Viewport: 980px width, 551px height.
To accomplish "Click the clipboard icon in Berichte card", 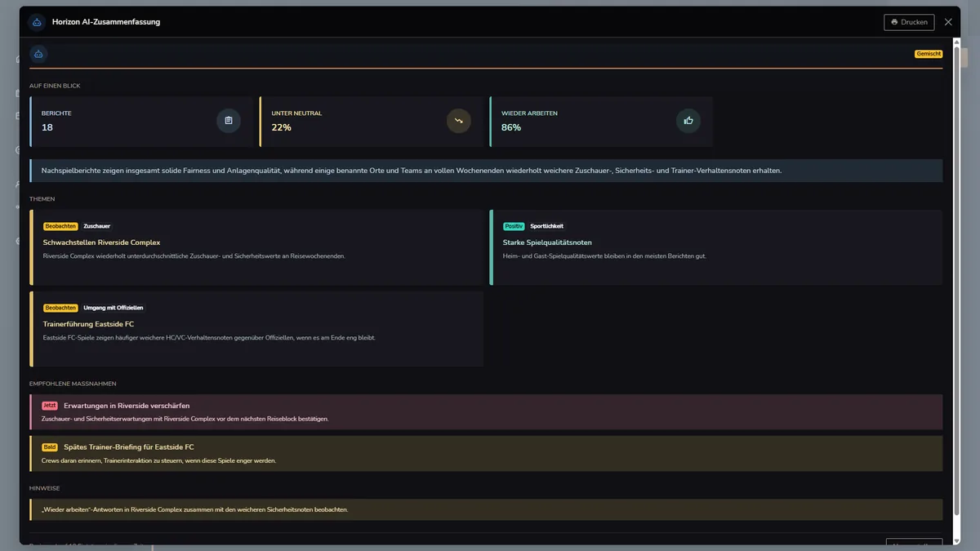I will tap(229, 121).
